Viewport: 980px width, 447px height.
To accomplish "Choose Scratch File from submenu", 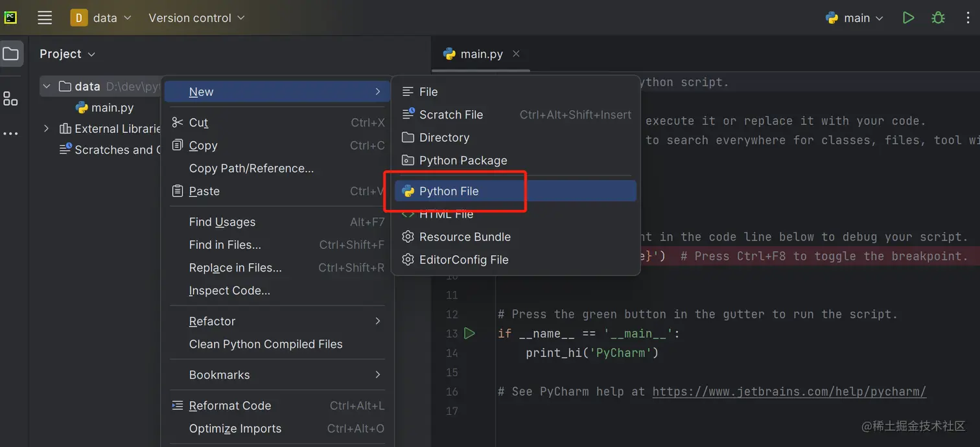I will click(x=515, y=114).
